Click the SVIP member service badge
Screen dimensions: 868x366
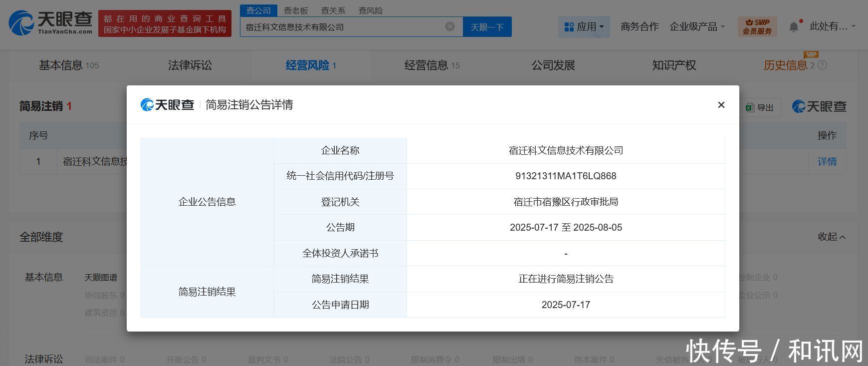click(757, 27)
